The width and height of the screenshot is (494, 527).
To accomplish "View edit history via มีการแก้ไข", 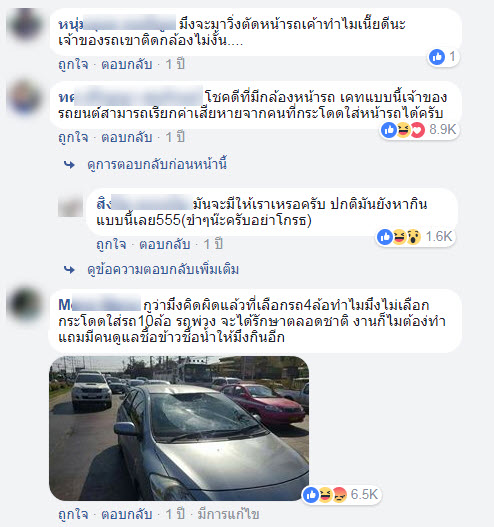I will pyautogui.click(x=229, y=514).
